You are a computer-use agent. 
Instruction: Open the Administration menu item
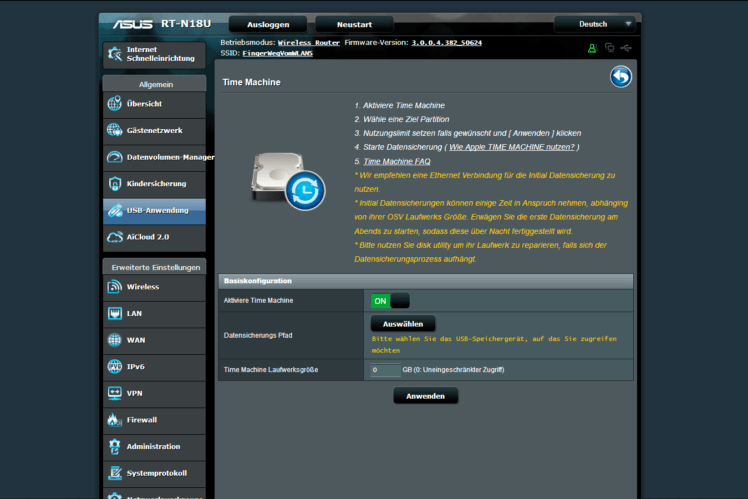(x=155, y=447)
